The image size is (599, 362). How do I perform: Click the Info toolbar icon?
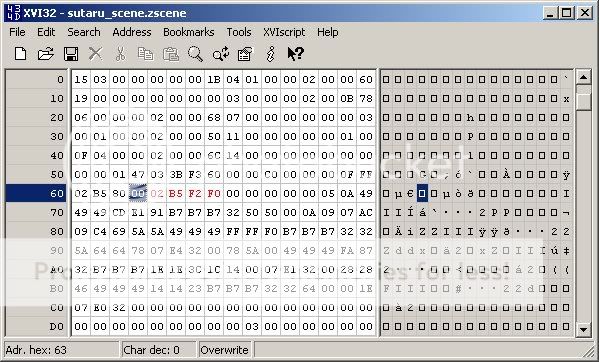pyautogui.click(x=270, y=54)
